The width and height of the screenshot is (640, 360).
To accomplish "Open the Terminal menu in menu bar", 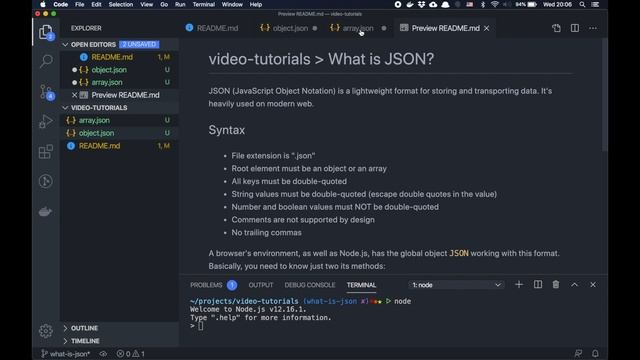I will coord(204,4).
